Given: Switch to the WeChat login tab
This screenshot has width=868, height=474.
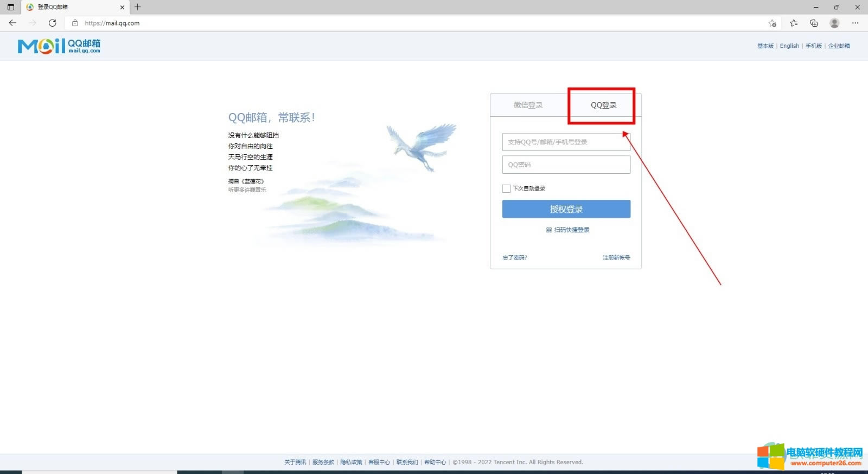Looking at the screenshot, I should click(x=528, y=105).
